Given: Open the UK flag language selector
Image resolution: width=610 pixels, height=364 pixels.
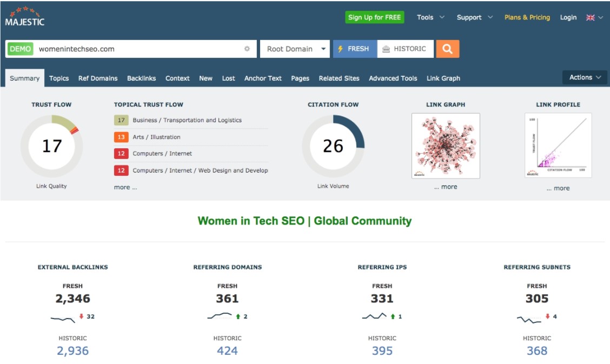Looking at the screenshot, I should 594,17.
